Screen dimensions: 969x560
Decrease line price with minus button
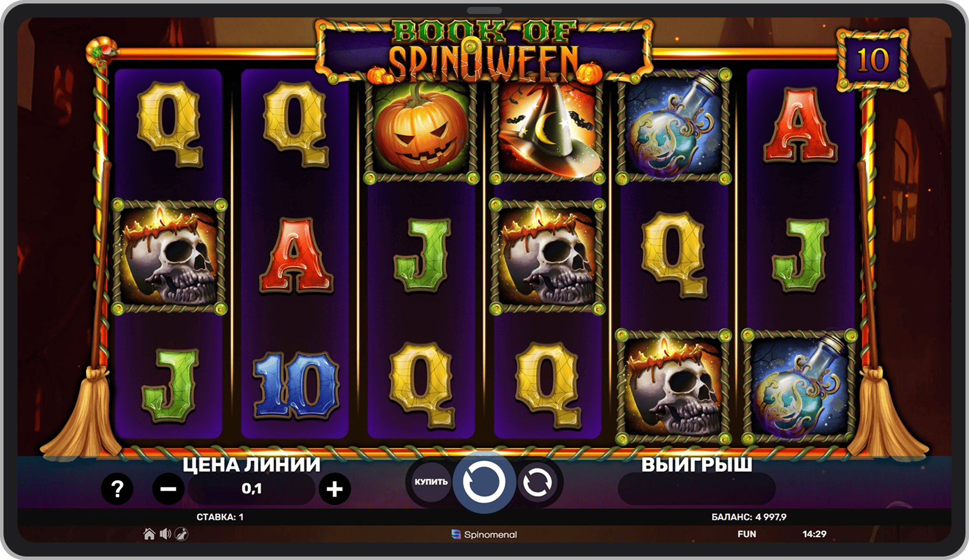click(x=169, y=489)
